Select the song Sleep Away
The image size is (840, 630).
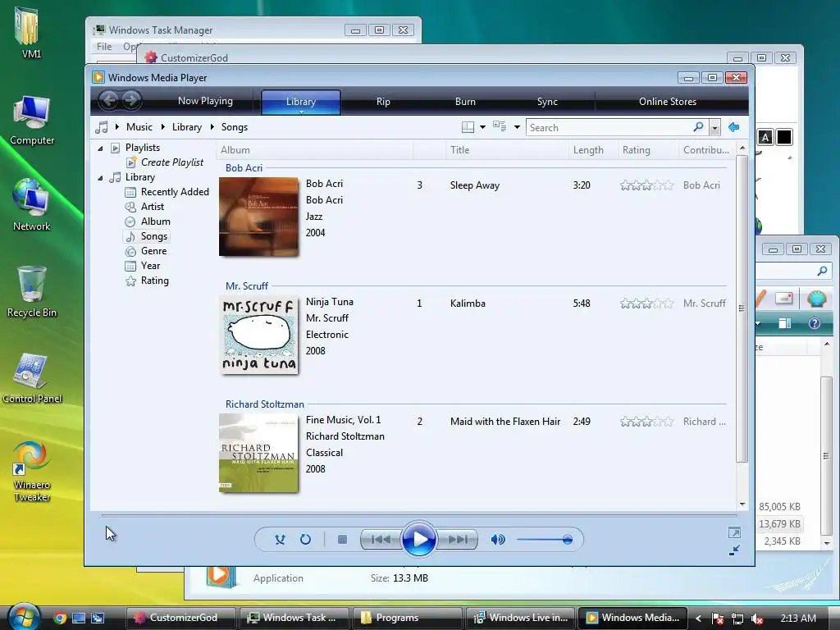click(475, 185)
